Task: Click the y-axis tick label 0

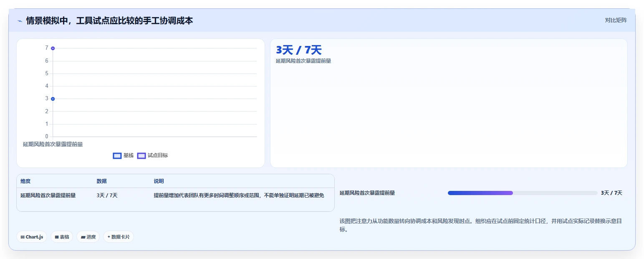Action: tap(47, 137)
